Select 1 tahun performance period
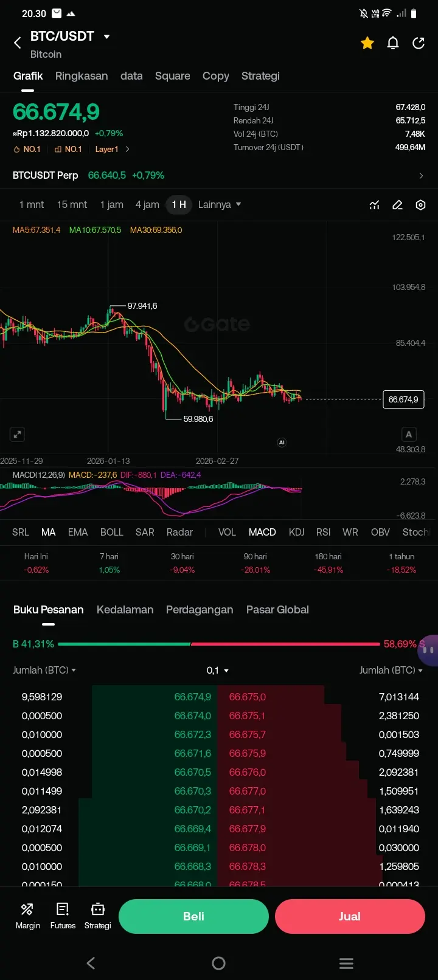The image size is (438, 980). [401, 563]
